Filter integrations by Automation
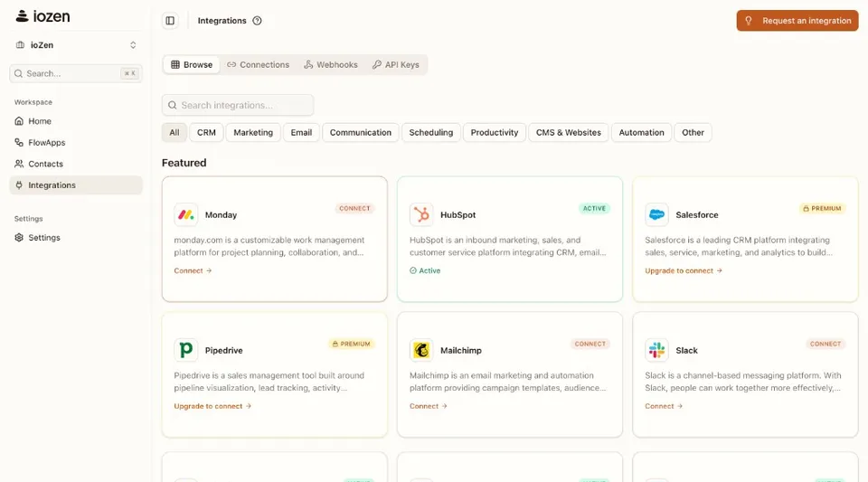The width and height of the screenshot is (868, 482). [642, 132]
